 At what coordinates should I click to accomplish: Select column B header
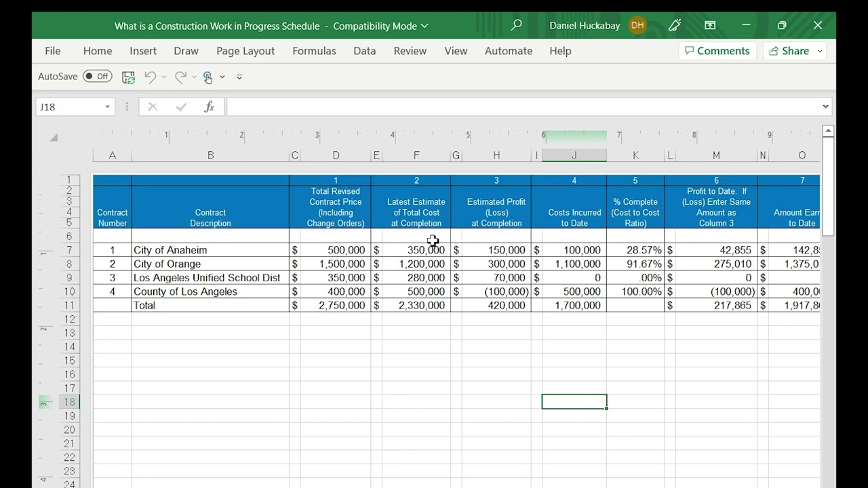tap(210, 155)
